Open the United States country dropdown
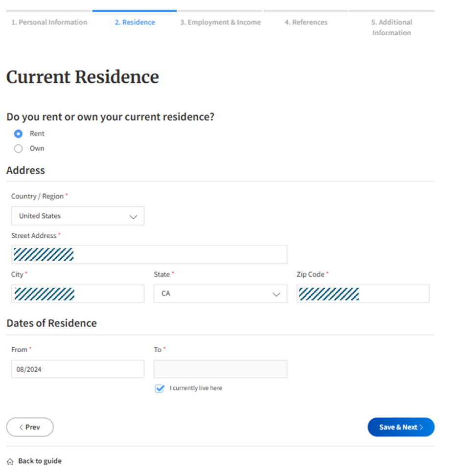 [78, 216]
